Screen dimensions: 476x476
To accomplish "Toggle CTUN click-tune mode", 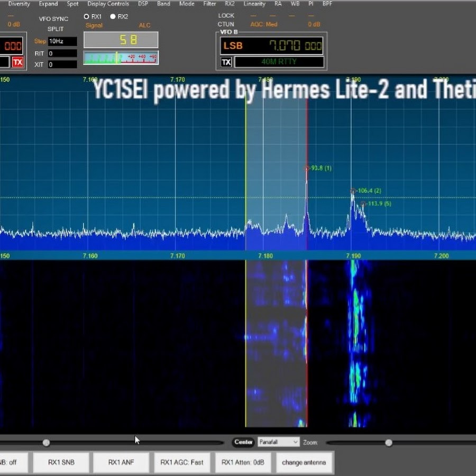I will tap(226, 24).
